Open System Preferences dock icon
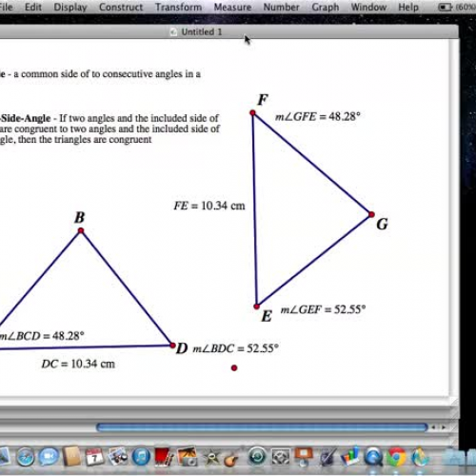 pos(280,457)
